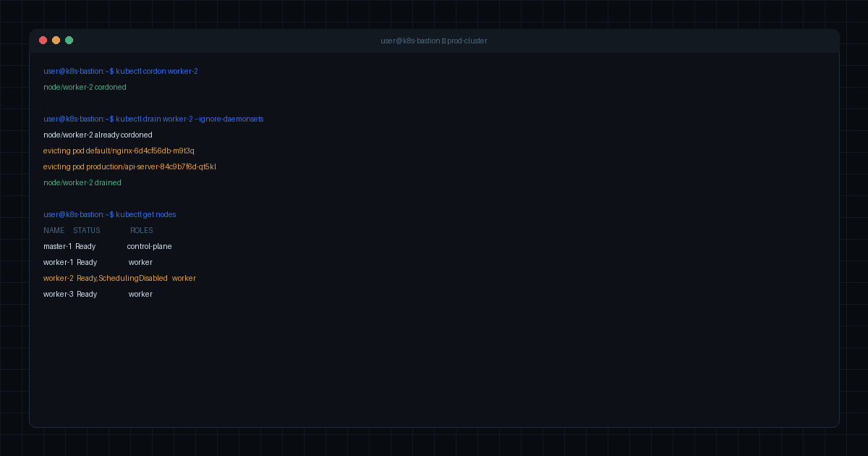Click the 'node/worker-2 cordoned' output line
The image size is (868, 456).
[85, 87]
